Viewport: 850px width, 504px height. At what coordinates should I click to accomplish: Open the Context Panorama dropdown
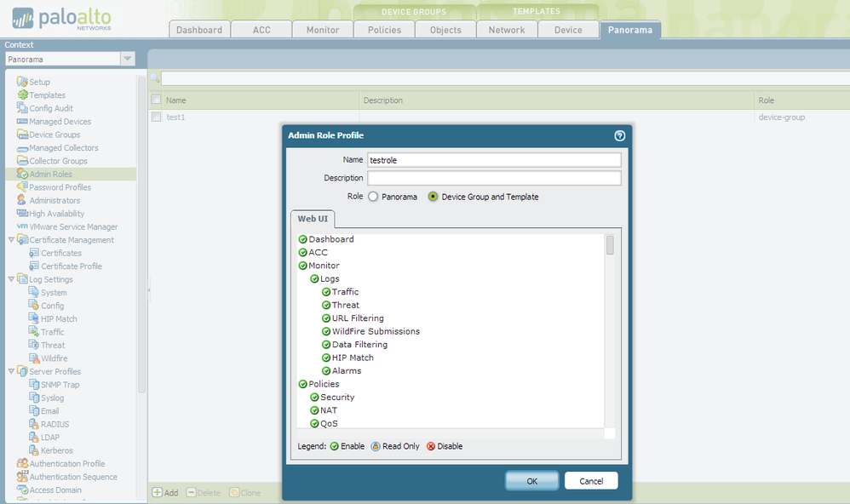pos(128,59)
